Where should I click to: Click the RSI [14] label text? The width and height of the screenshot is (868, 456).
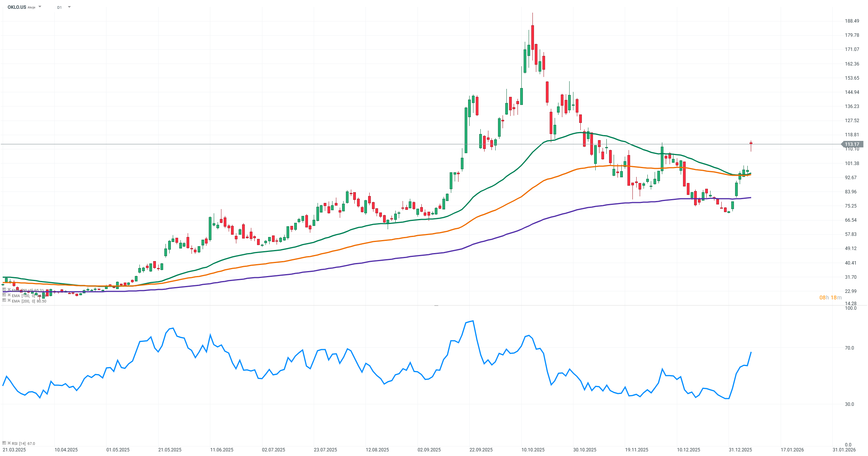click(x=19, y=443)
